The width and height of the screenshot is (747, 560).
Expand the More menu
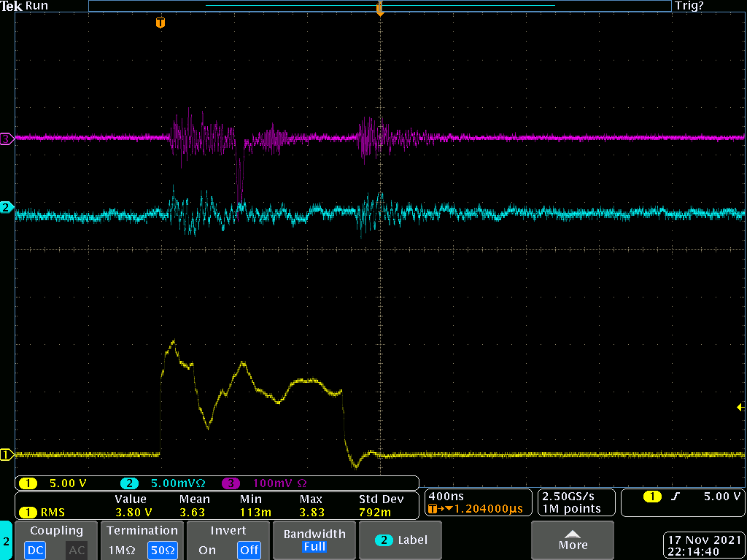pos(573,540)
